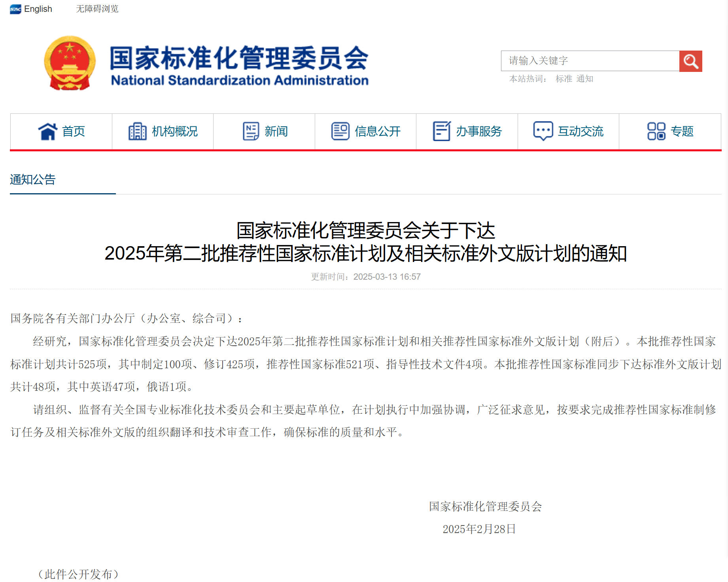Click the building icon beside 机构概况

(138, 132)
